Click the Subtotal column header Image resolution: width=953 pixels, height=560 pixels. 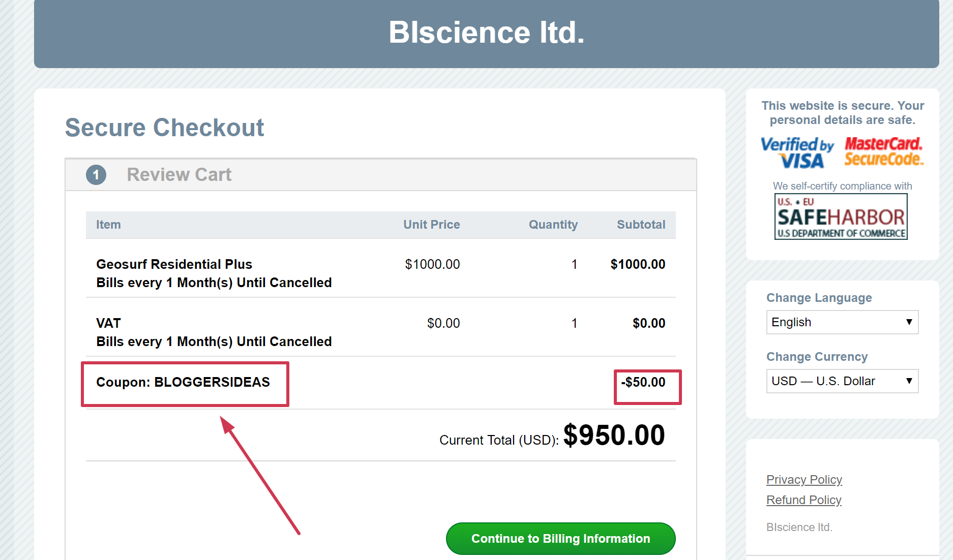pos(641,225)
